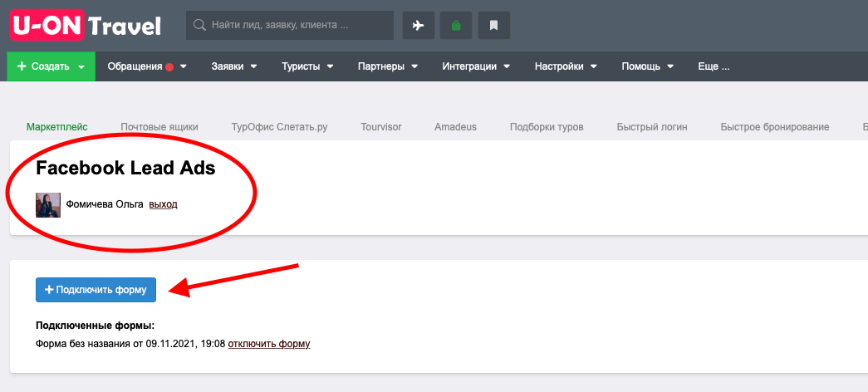
Task: Click the Facebook Lead Ads heading
Action: (x=125, y=169)
